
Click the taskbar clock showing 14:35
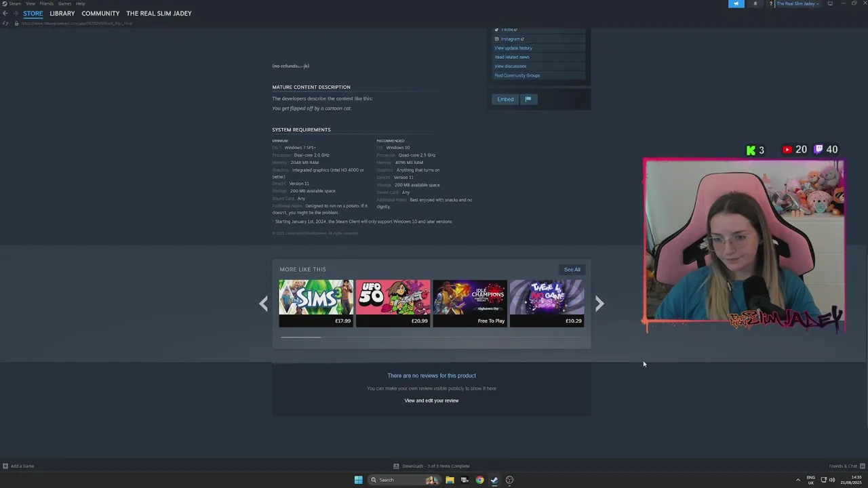click(850, 480)
